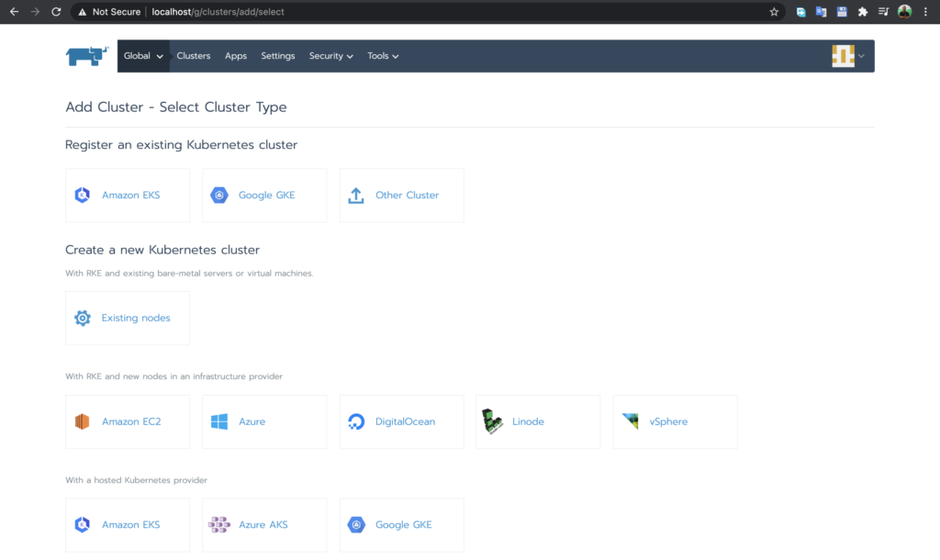Select Azure AKS hosted provider

(264, 524)
